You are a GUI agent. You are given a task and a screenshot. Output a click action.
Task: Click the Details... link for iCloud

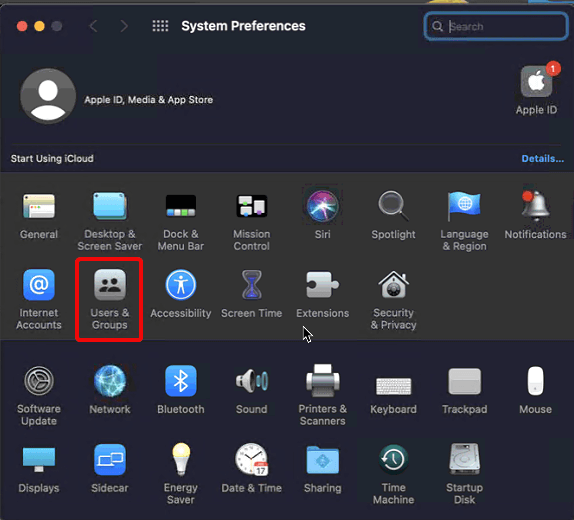coord(543,159)
